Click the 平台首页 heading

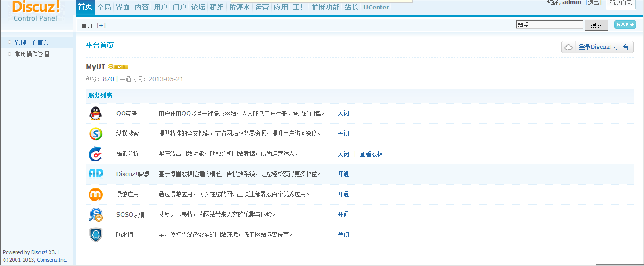tap(100, 45)
